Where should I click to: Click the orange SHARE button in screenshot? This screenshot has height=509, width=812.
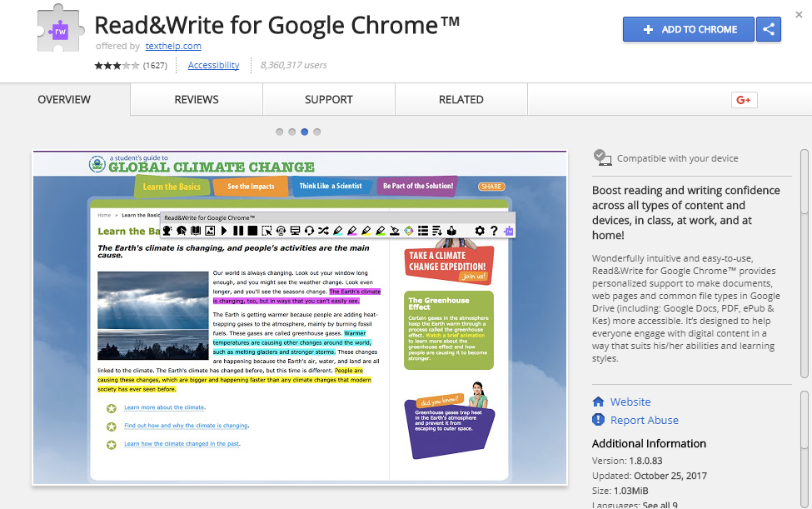click(x=491, y=187)
